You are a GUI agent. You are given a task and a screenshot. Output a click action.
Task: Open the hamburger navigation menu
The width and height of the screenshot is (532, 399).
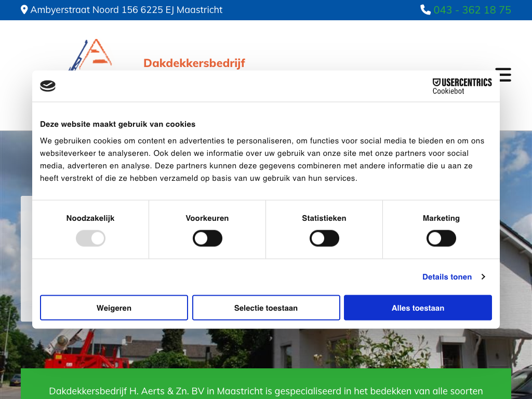click(x=503, y=74)
